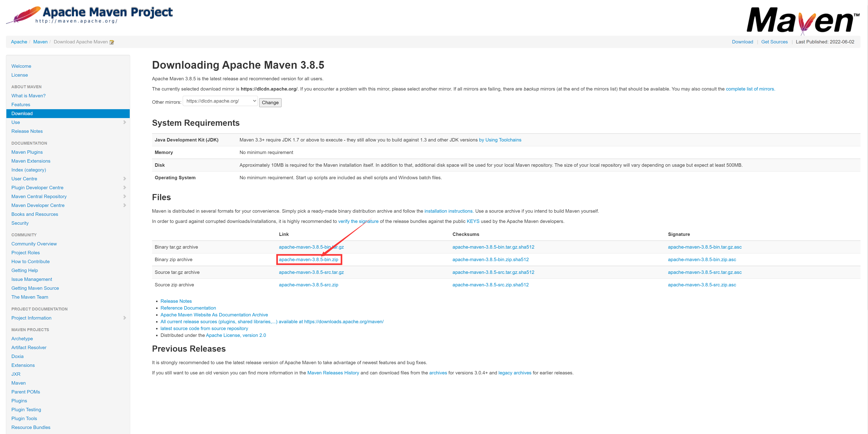Viewport: 868px width, 434px height.
Task: Open the installation instructions link
Action: point(448,211)
